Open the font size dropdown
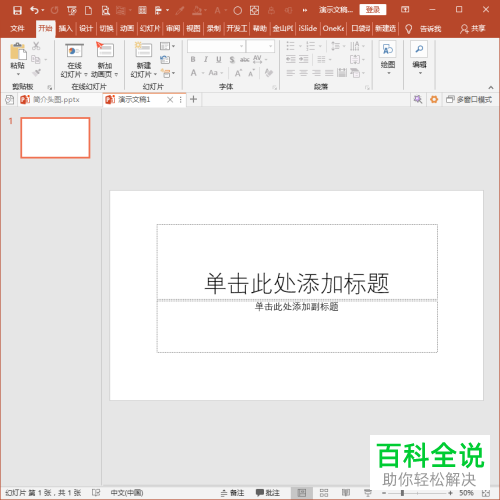 (271, 46)
